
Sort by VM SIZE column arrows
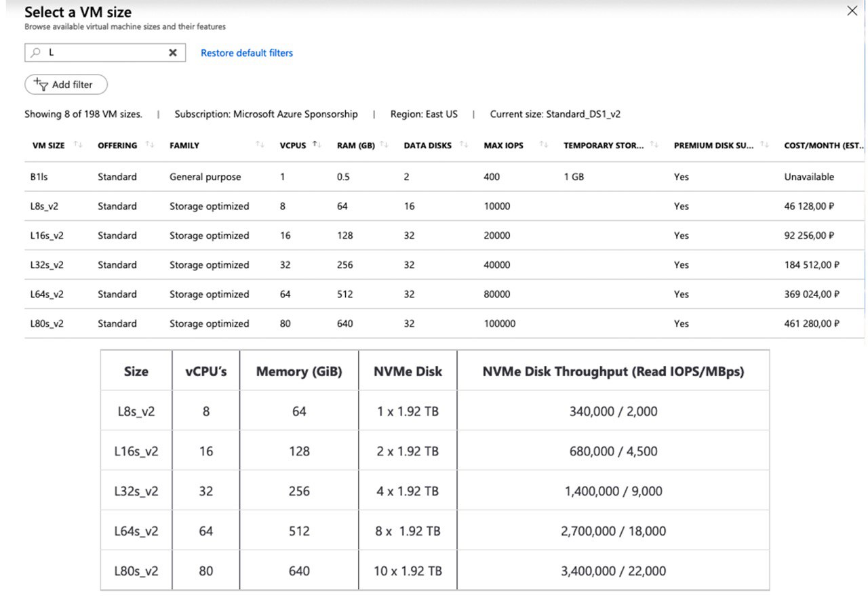pyautogui.click(x=78, y=145)
